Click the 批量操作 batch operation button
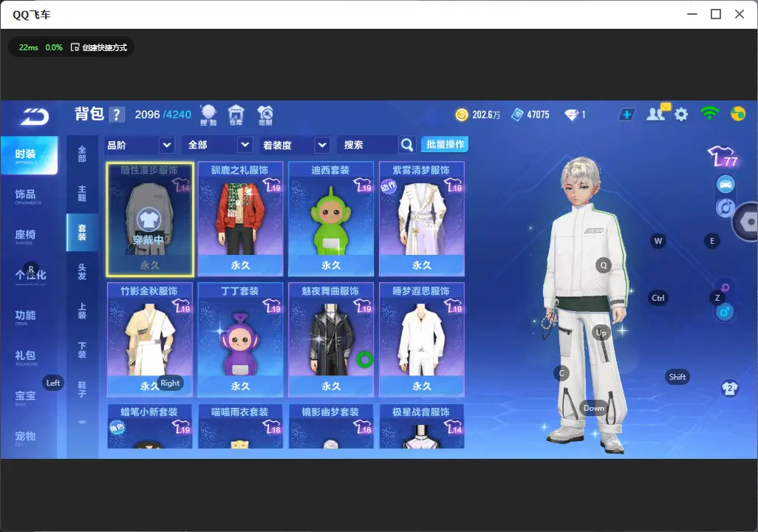 click(x=445, y=145)
